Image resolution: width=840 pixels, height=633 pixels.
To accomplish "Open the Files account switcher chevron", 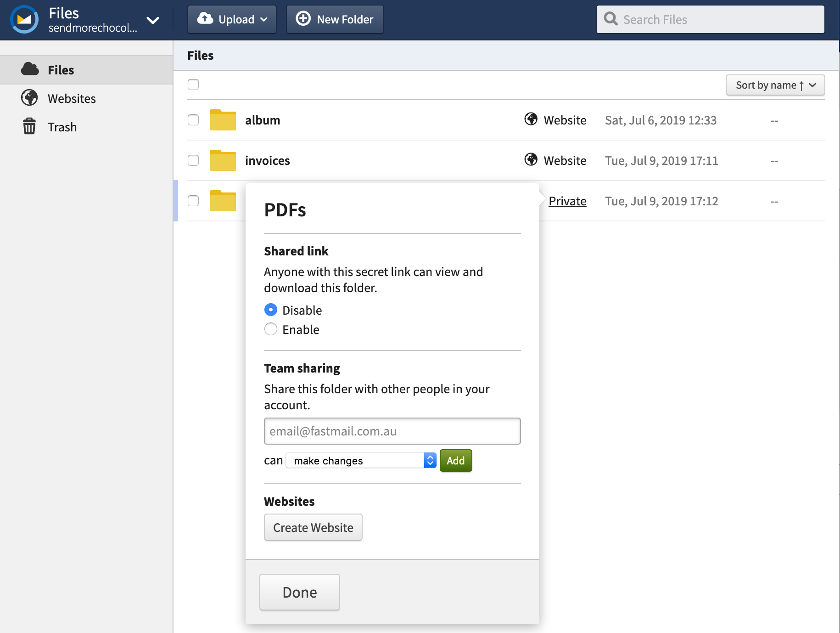I will click(x=153, y=20).
